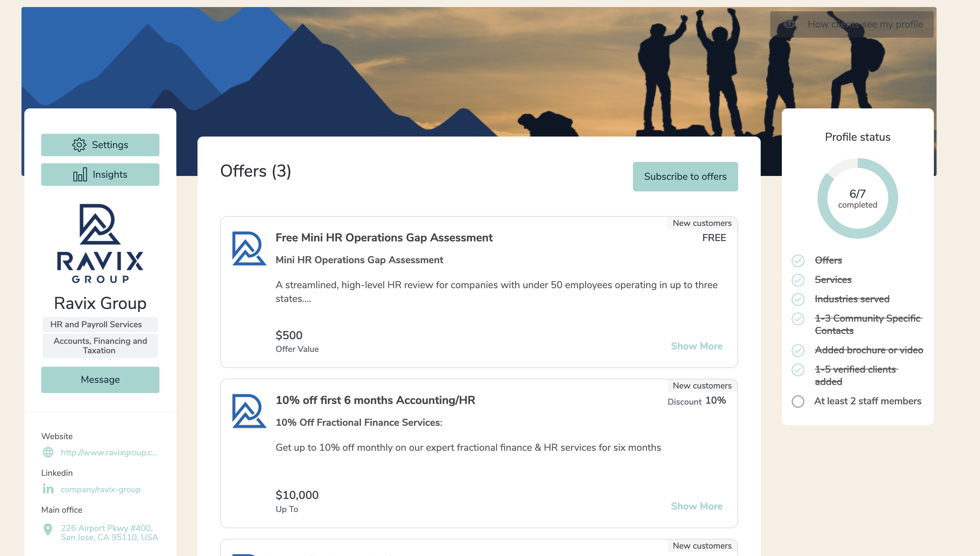Click the New customers badge on 10% offer
The width and height of the screenshot is (980, 556).
tap(702, 386)
